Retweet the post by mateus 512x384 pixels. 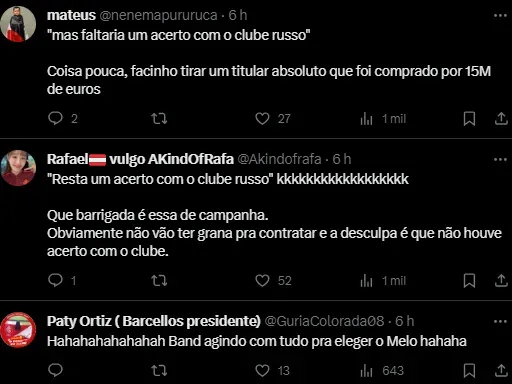[159, 118]
